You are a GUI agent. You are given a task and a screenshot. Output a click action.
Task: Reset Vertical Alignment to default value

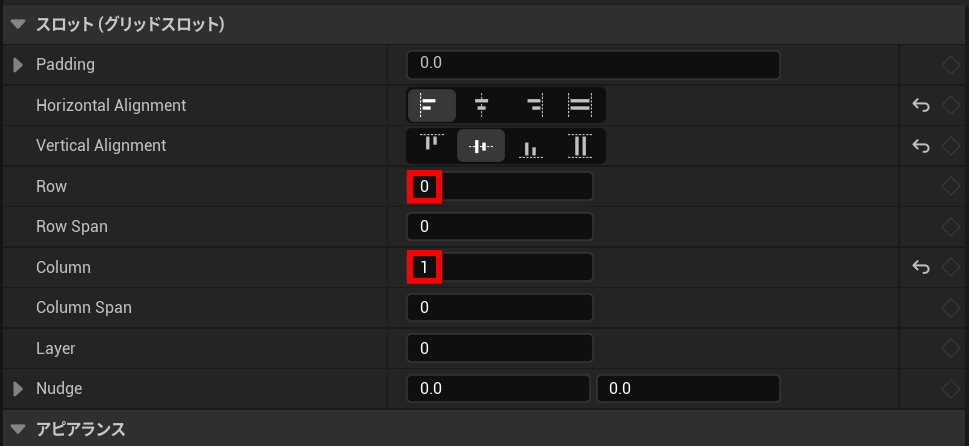click(921, 146)
